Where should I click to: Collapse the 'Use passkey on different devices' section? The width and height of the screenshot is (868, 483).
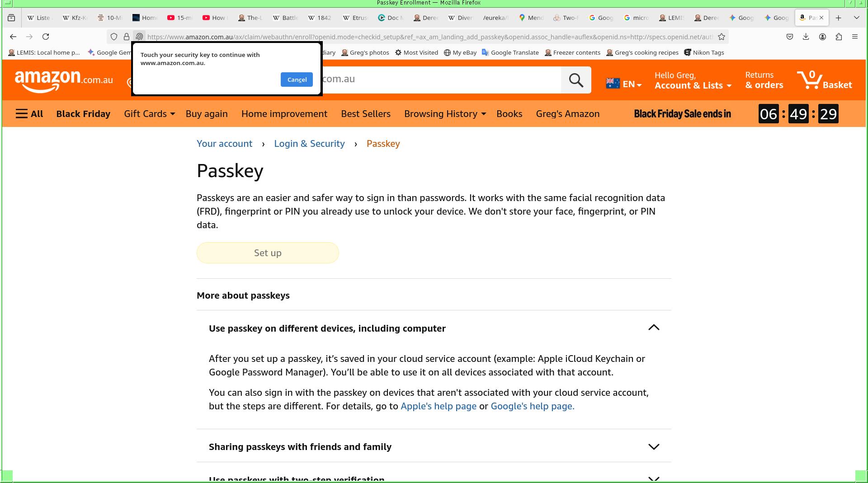point(654,328)
